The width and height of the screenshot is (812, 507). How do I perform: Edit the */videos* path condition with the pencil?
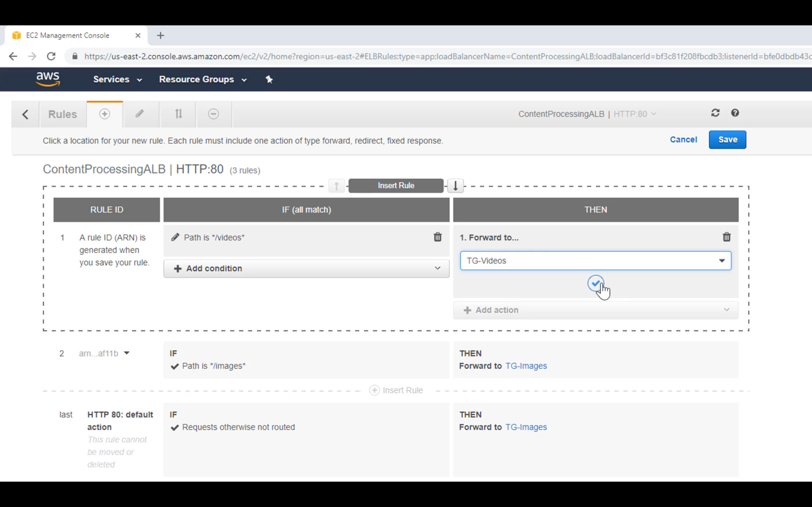pyautogui.click(x=175, y=237)
